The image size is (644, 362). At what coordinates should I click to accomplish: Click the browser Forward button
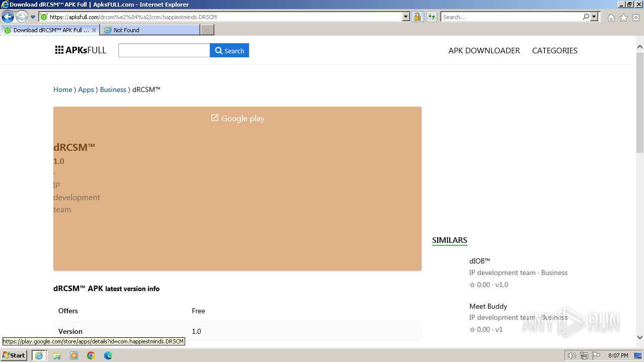point(21,17)
